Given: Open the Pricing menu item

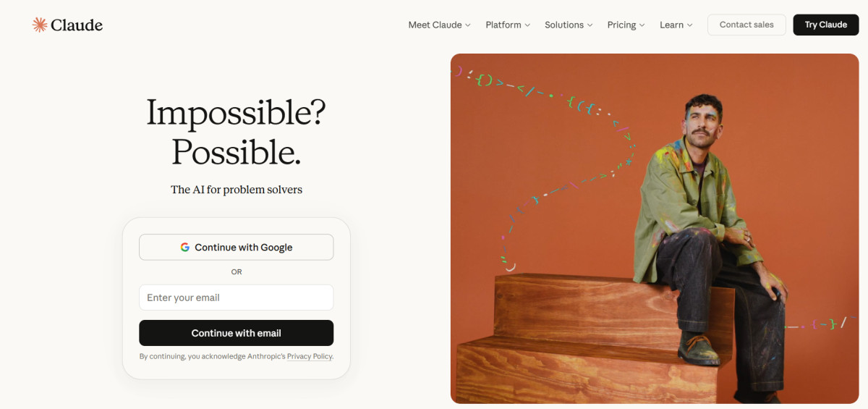Looking at the screenshot, I should (621, 25).
